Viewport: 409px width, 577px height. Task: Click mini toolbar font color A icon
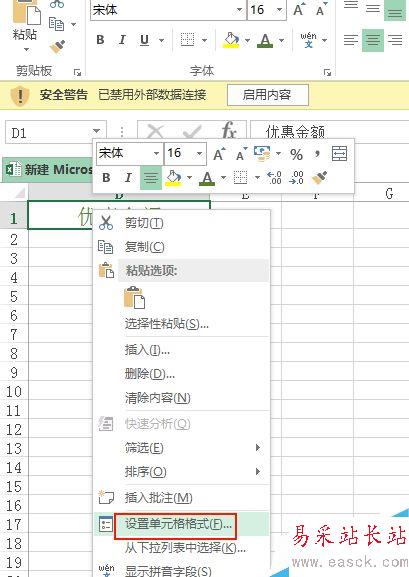(x=207, y=178)
